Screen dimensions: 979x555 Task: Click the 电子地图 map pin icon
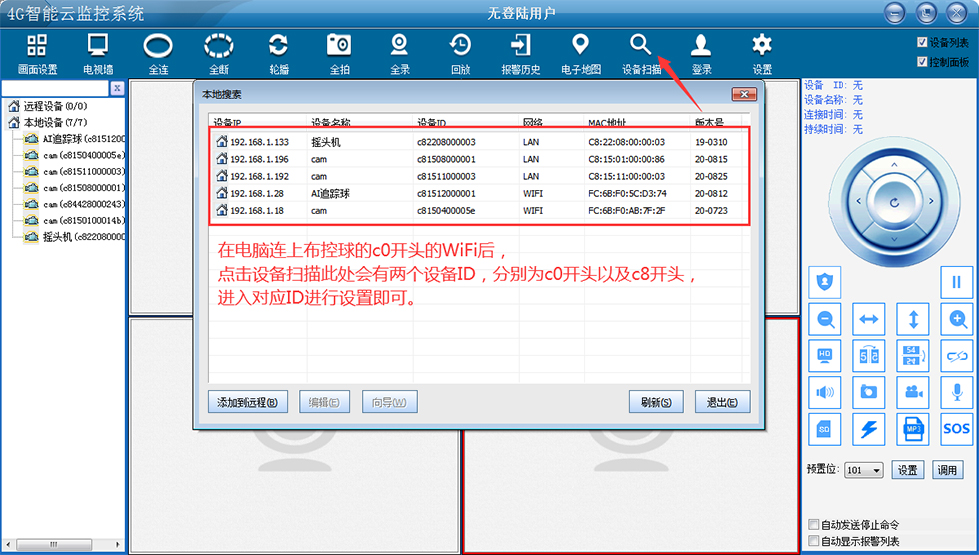(x=580, y=53)
